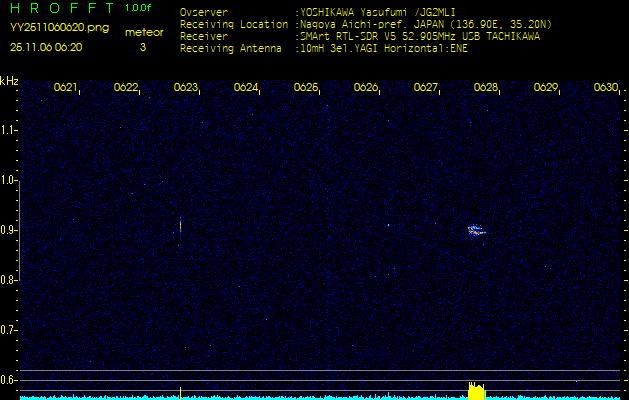Click the date stamp 25.11.06 06:20

tap(46, 47)
